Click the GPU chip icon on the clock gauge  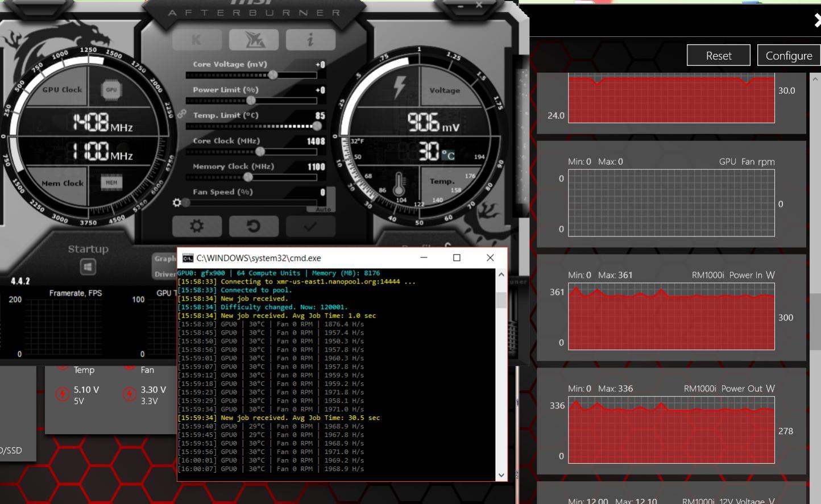point(111,89)
